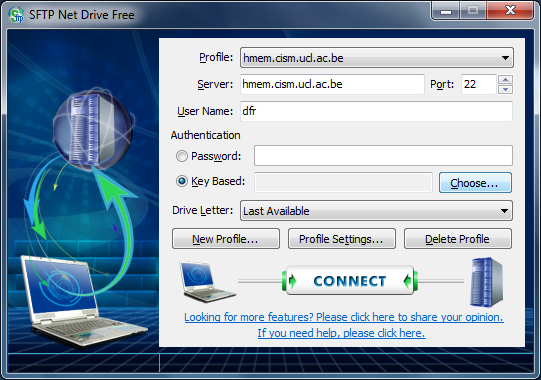The height and width of the screenshot is (380, 541).
Task: Click Choose... to pick a key file
Action: click(475, 183)
